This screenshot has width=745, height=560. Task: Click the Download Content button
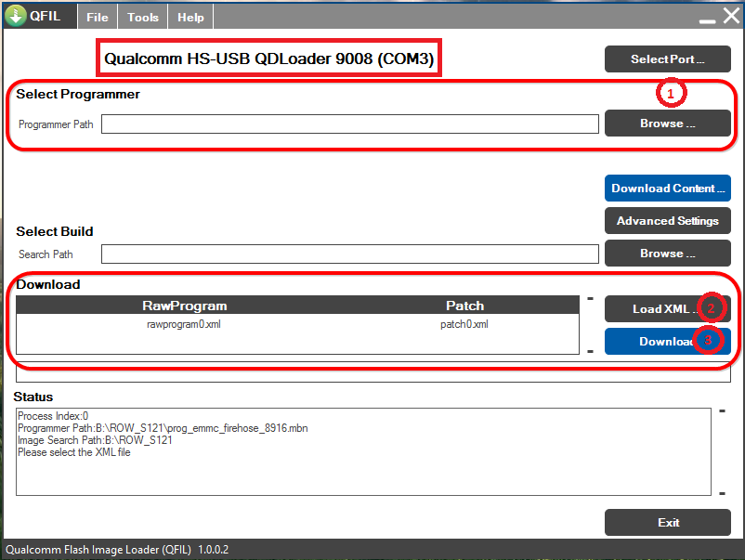coord(668,189)
